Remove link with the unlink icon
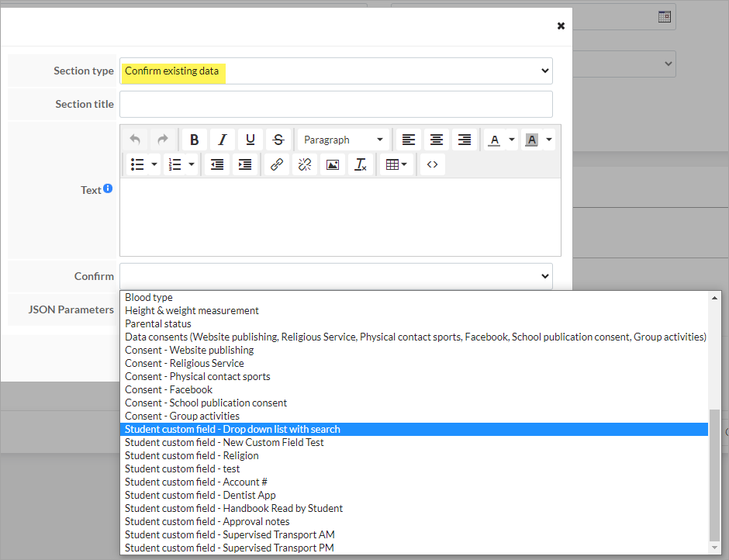The image size is (729, 560). pos(305,164)
